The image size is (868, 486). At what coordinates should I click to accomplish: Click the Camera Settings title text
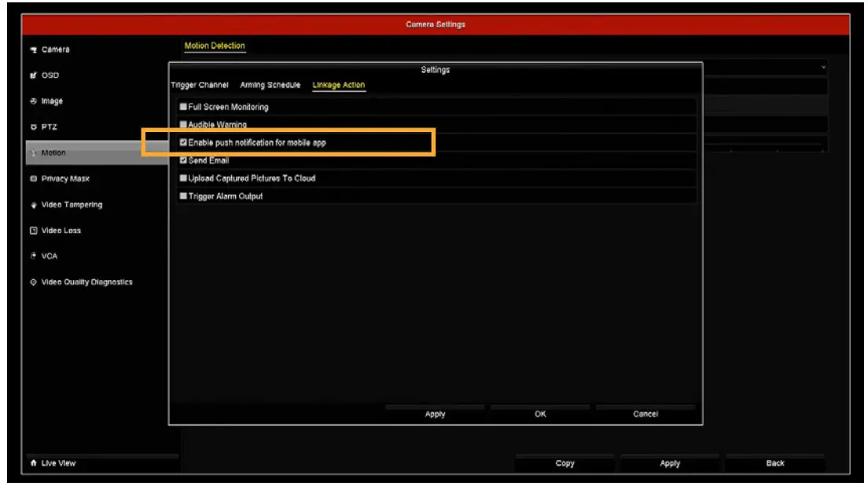click(x=435, y=24)
